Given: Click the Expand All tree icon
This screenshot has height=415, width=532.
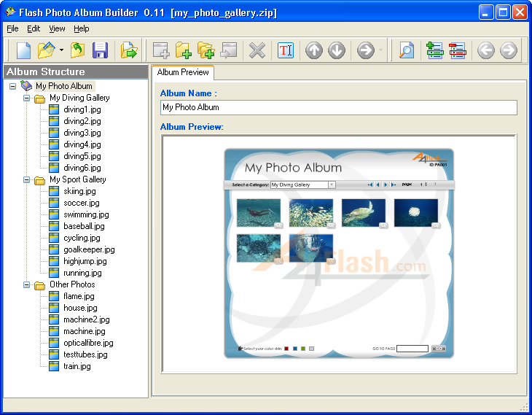Looking at the screenshot, I should pos(435,50).
